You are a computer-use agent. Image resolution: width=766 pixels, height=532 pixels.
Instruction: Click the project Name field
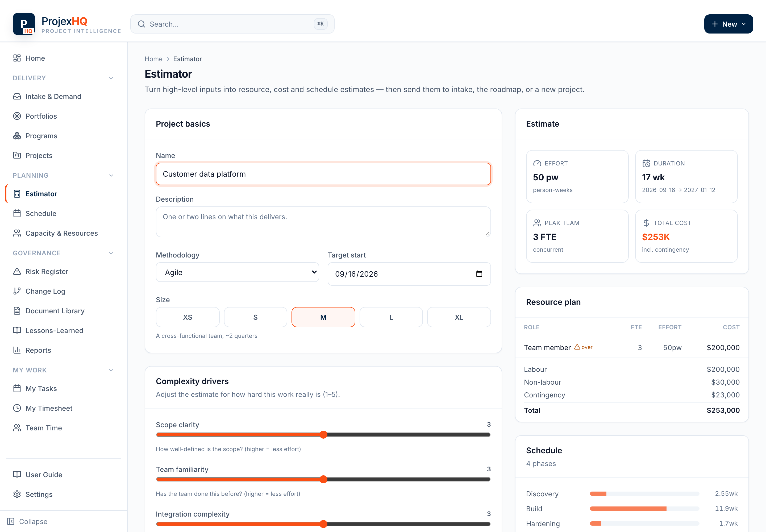point(323,174)
